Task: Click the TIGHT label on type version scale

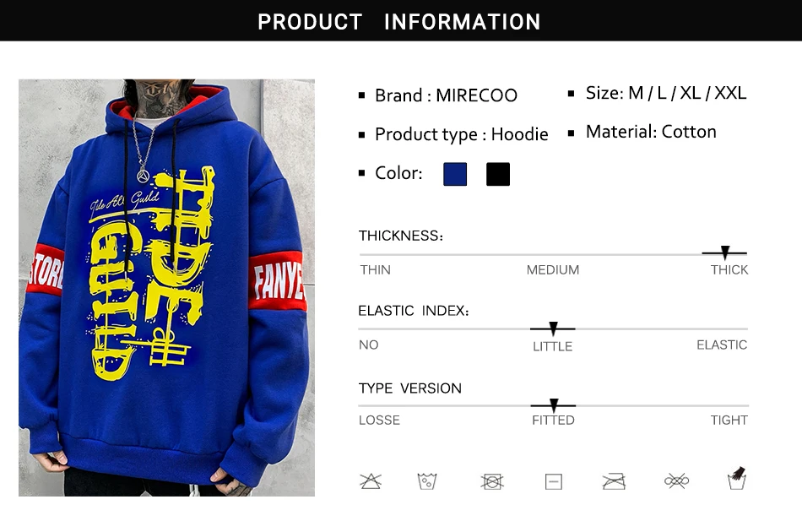Action: coord(729,420)
